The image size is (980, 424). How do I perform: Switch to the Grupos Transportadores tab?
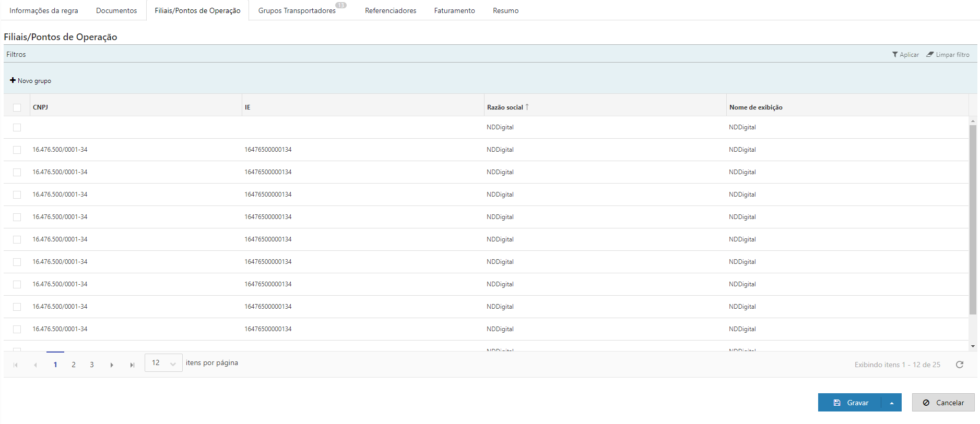click(x=297, y=10)
